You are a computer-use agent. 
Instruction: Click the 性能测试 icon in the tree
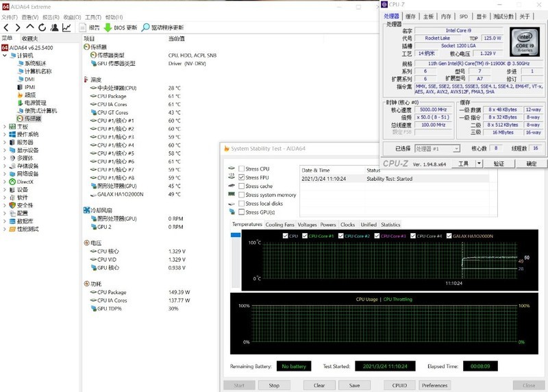pyautogui.click(x=12, y=229)
